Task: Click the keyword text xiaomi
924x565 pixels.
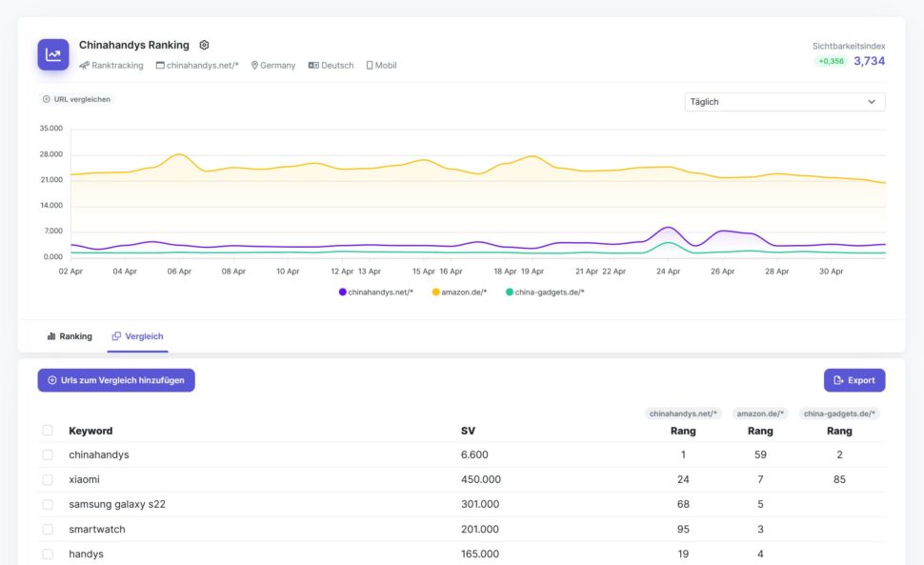Action: [x=84, y=479]
